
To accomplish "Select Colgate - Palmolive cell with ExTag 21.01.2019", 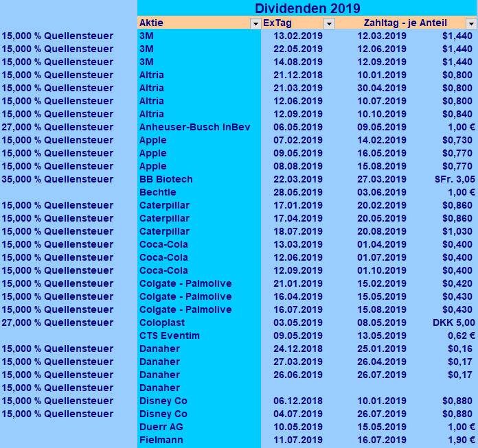I will click(199, 283).
